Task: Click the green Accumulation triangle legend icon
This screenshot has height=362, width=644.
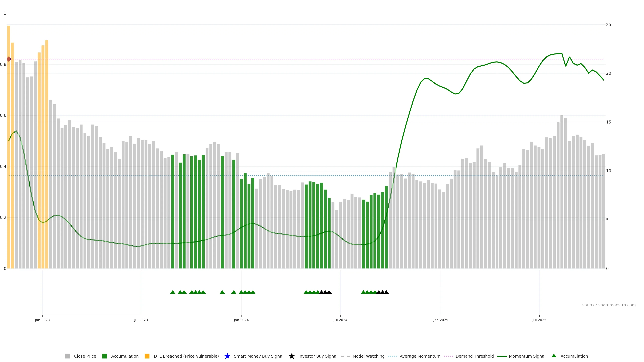Action: (x=554, y=356)
